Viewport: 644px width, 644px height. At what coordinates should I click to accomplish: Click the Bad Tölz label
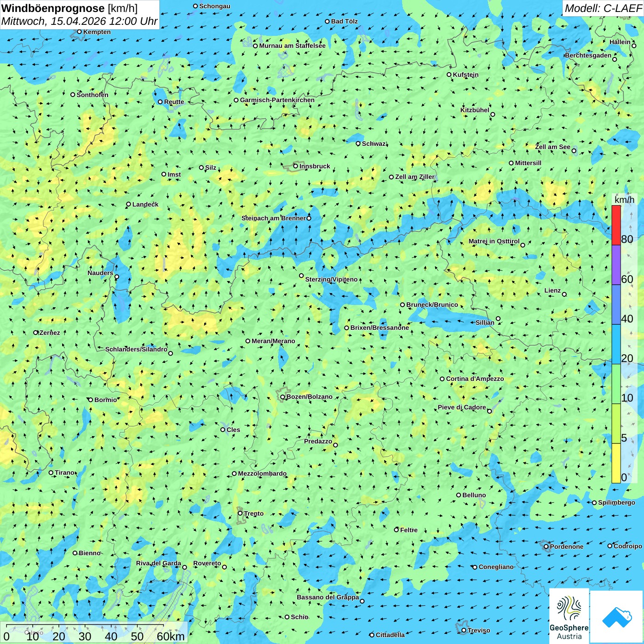tap(345, 21)
